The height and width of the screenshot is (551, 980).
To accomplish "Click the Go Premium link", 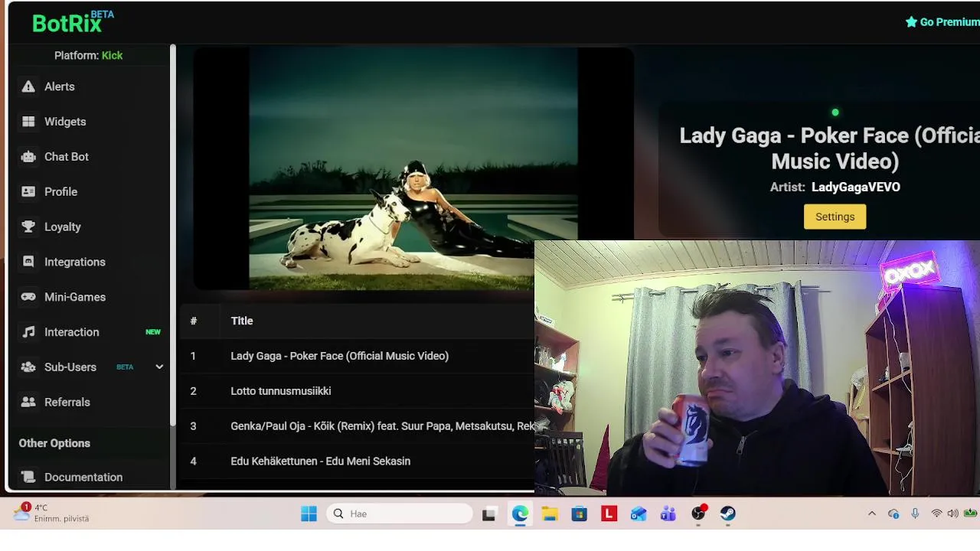I will pyautogui.click(x=942, y=22).
